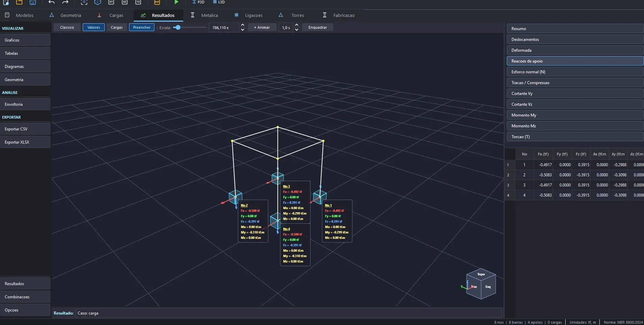This screenshot has width=644, height=325.
Task: Toggle the Preencher fill option
Action: click(142, 27)
